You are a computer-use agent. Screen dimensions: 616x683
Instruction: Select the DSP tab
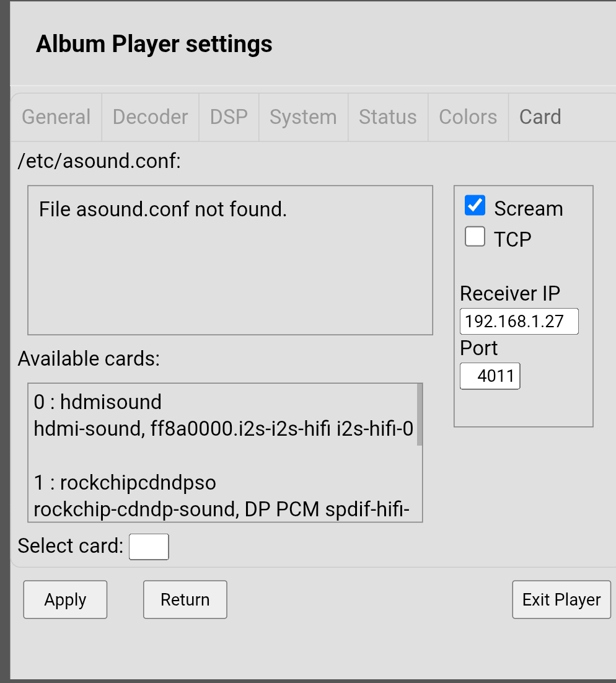click(229, 117)
